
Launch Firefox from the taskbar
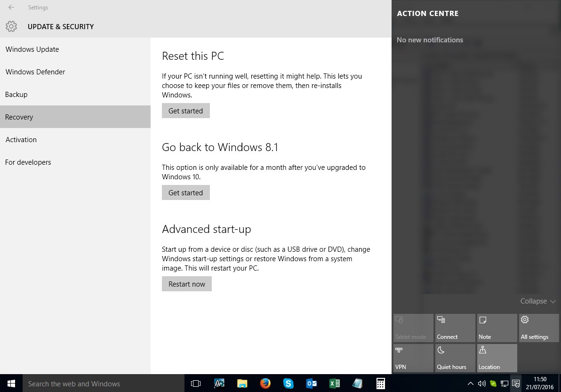pyautogui.click(x=265, y=384)
